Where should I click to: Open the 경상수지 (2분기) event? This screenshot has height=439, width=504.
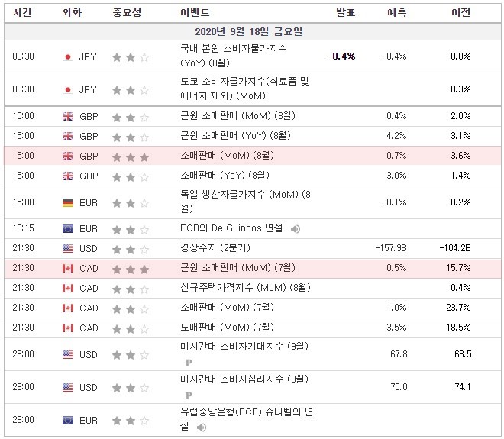(x=215, y=248)
